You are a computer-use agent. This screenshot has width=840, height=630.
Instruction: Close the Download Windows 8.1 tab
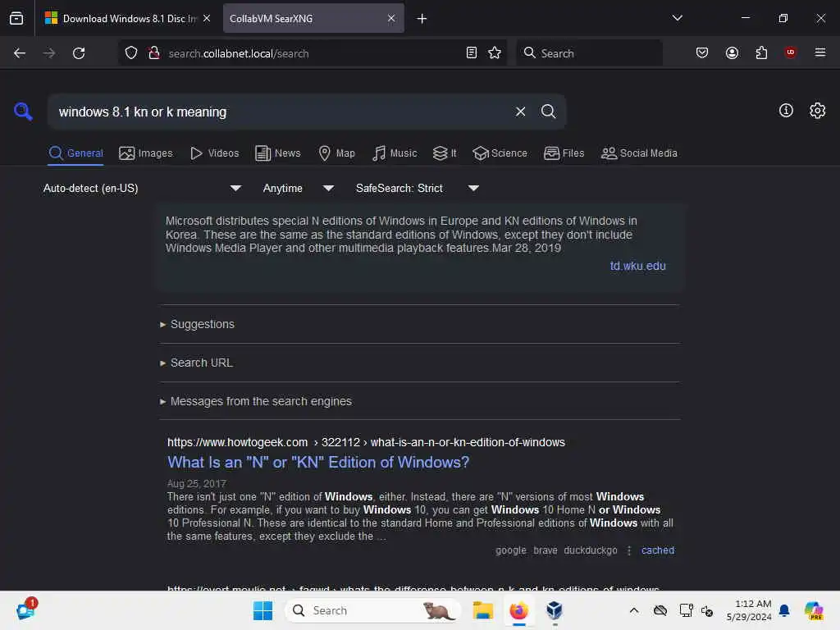[x=207, y=18]
